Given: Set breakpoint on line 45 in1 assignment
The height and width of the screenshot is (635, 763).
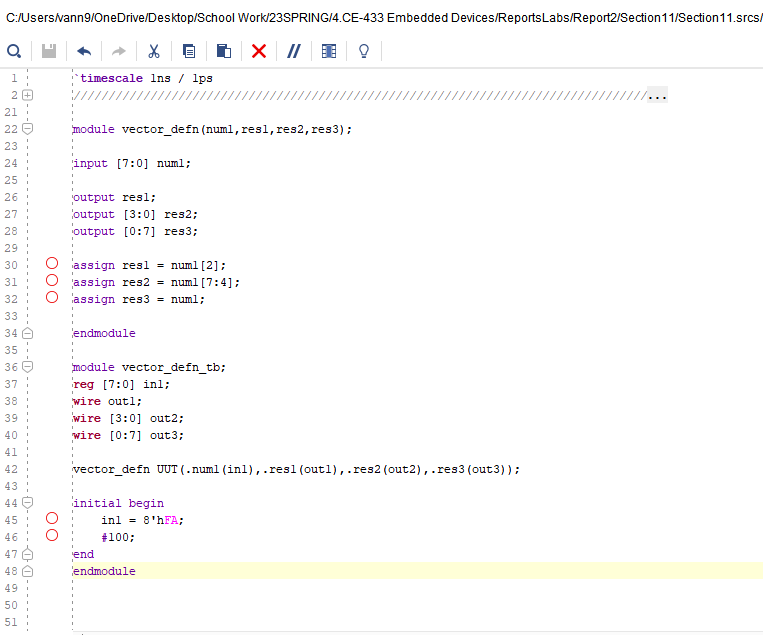Looking at the screenshot, I should [x=52, y=519].
